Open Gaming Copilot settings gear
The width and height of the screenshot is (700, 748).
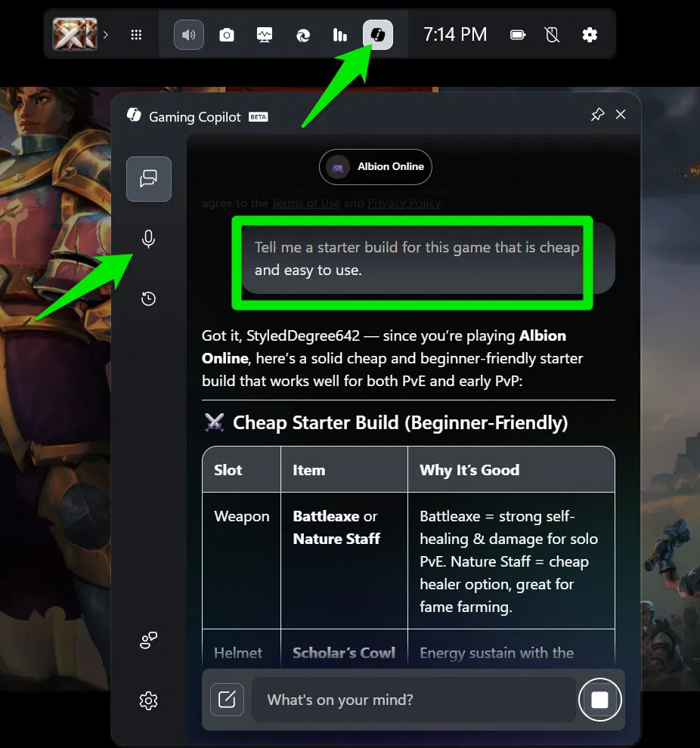pyautogui.click(x=148, y=700)
